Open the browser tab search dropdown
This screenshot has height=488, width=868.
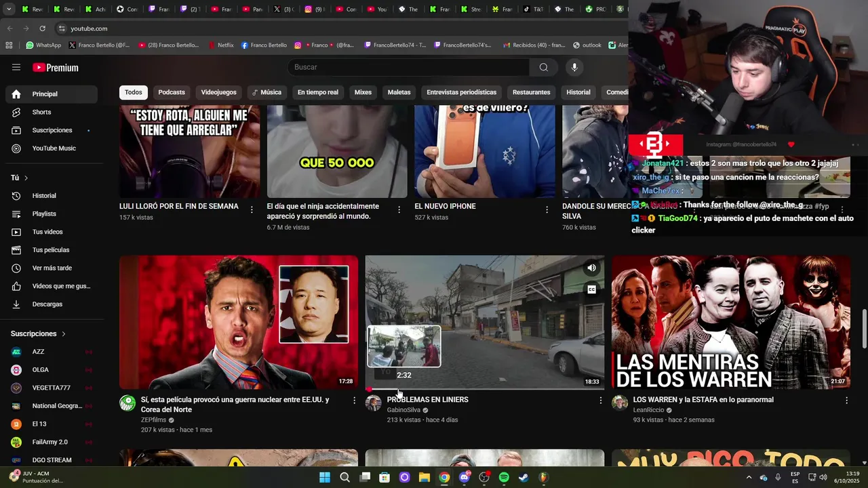pyautogui.click(x=9, y=9)
